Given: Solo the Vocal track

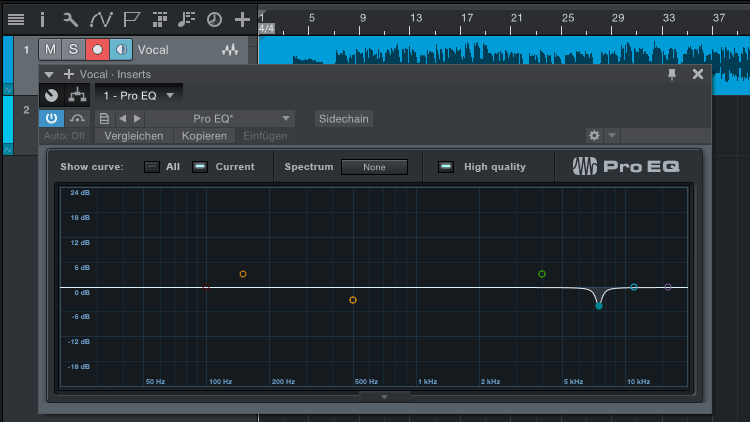Looking at the screenshot, I should [73, 49].
